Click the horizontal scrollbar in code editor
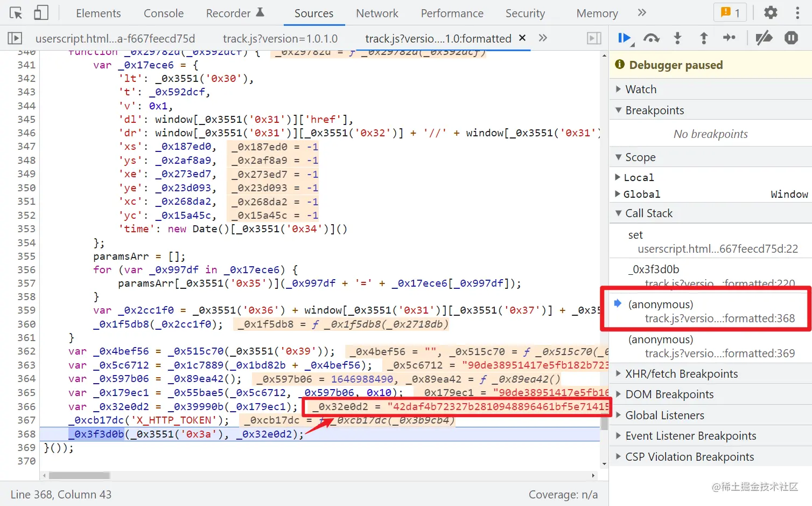Viewport: 812px width, 506px height. tap(79, 475)
